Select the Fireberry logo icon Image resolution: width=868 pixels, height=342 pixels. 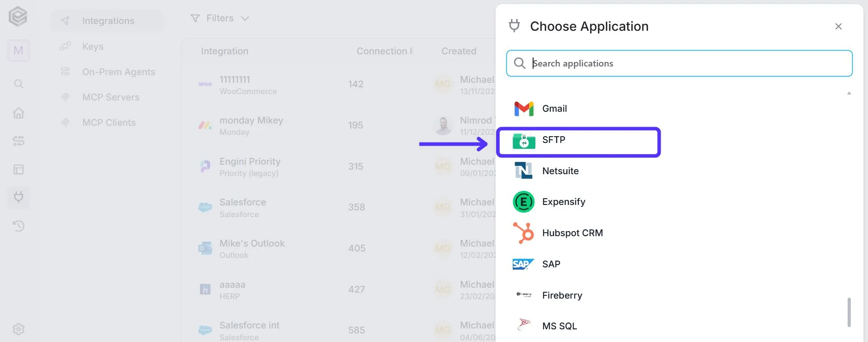tap(524, 294)
